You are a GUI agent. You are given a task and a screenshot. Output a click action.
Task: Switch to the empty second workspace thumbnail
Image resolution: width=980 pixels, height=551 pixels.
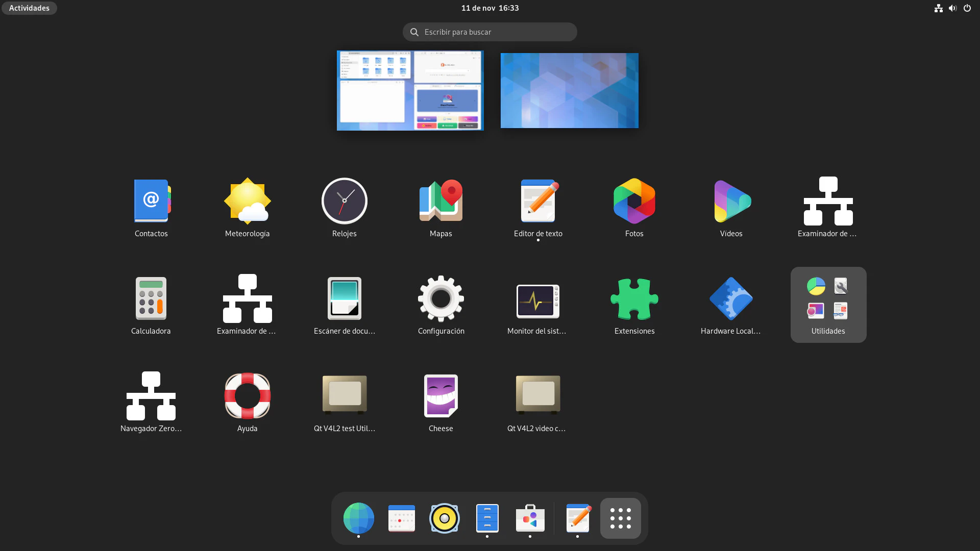click(569, 90)
